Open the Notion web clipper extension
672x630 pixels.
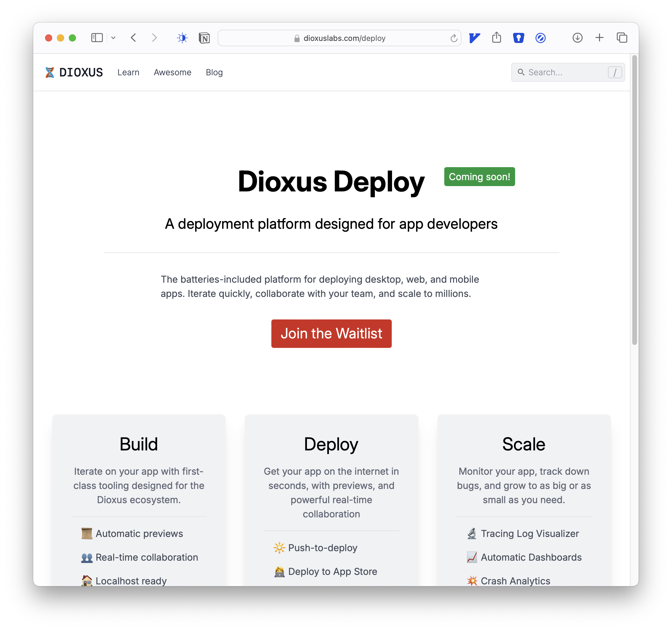(204, 38)
